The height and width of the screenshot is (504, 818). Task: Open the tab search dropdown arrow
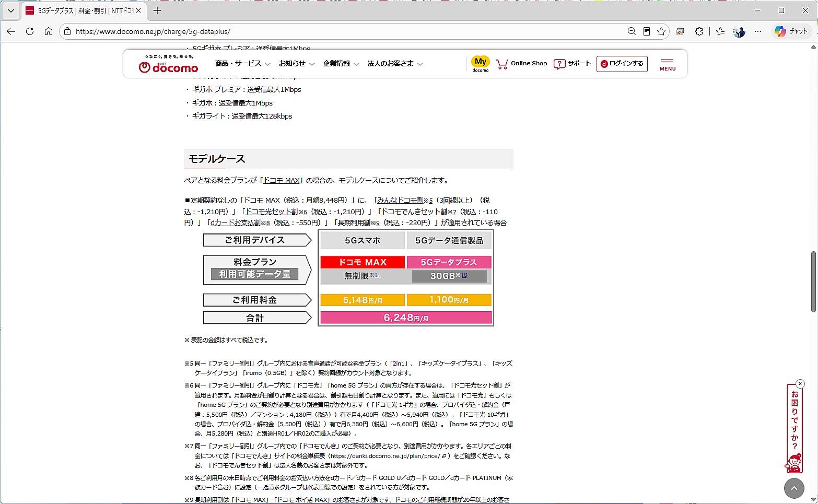[10, 10]
